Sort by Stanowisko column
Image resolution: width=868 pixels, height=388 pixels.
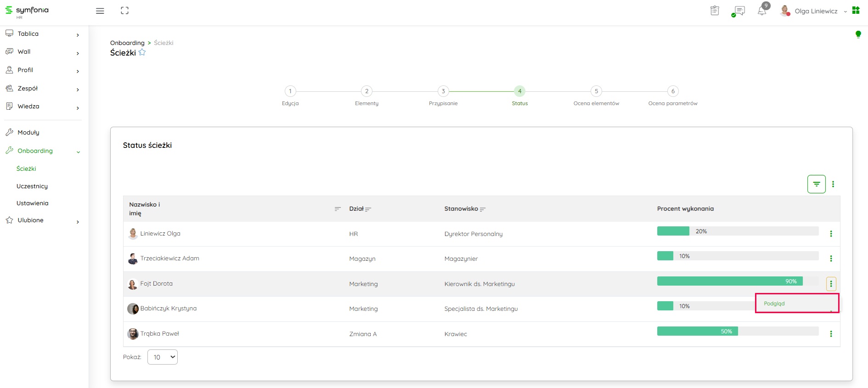482,209
